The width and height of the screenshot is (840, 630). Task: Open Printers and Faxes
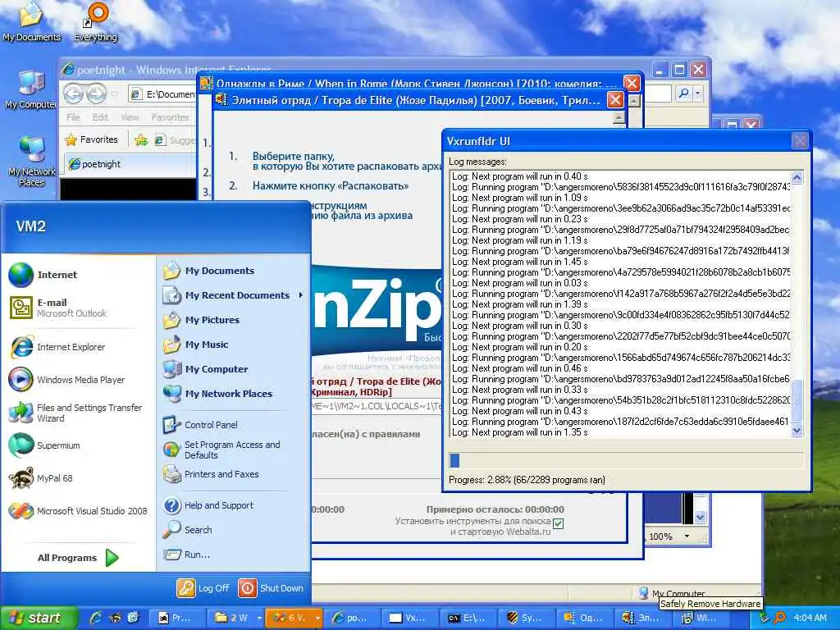point(211,475)
